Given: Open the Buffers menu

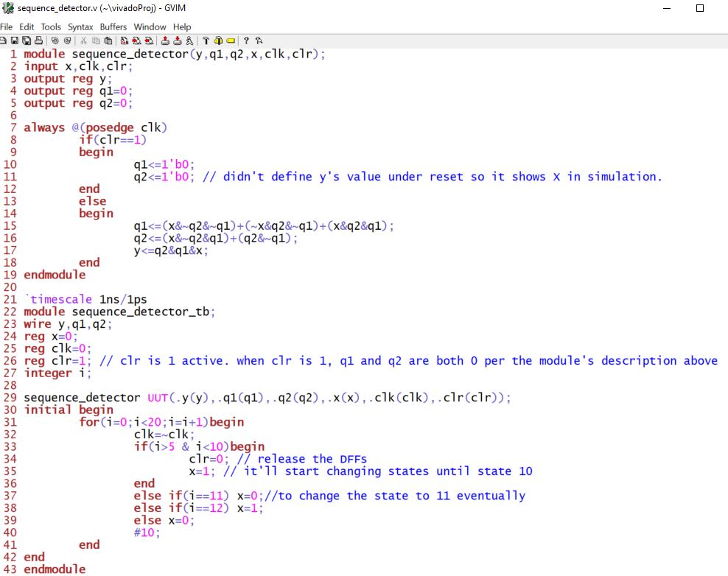Looking at the screenshot, I should click(113, 27).
